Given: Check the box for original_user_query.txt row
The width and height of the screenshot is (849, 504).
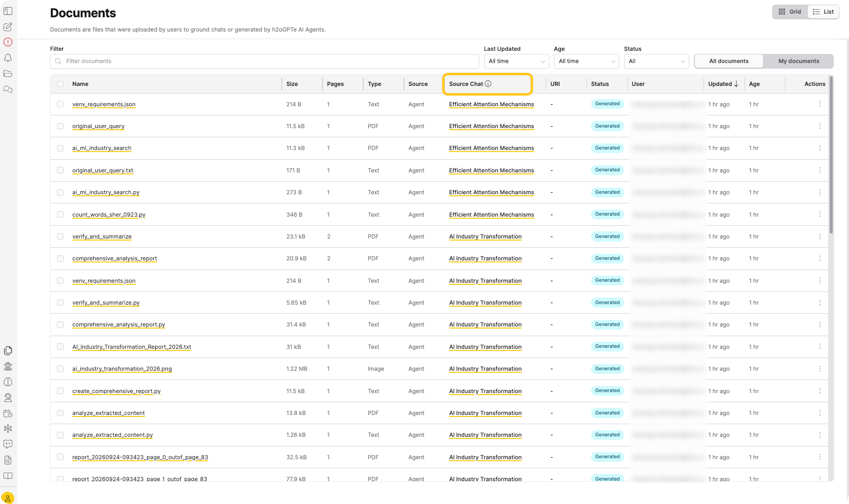Looking at the screenshot, I should 61,170.
